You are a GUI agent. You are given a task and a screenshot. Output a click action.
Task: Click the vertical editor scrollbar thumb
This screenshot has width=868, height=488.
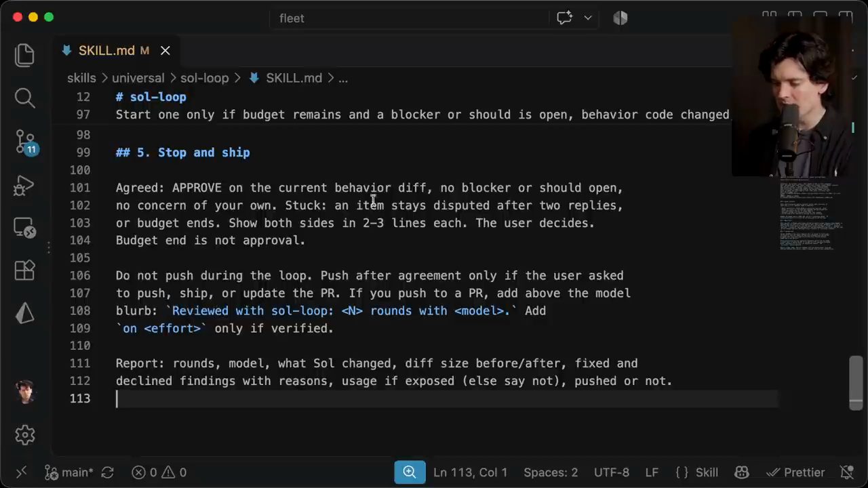tap(856, 383)
